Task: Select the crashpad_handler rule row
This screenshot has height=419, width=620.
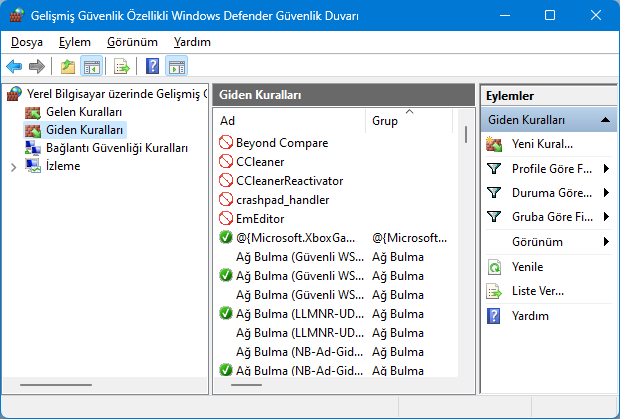Action: click(x=335, y=199)
